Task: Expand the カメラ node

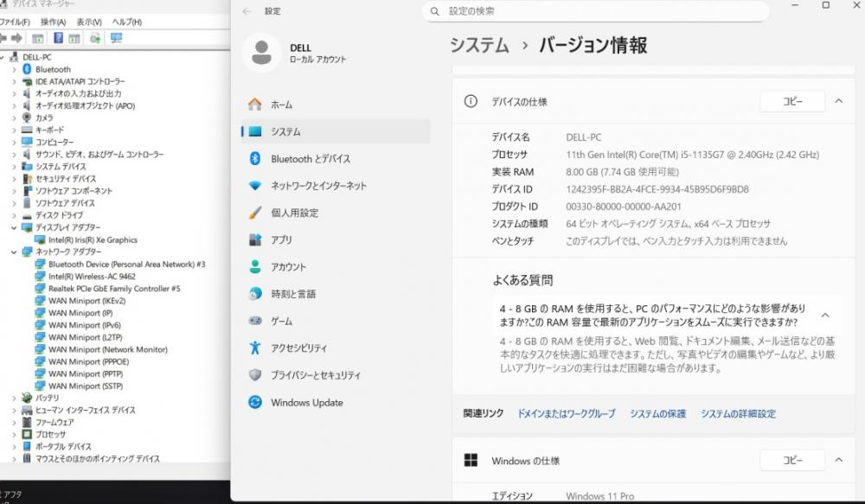Action: point(14,118)
